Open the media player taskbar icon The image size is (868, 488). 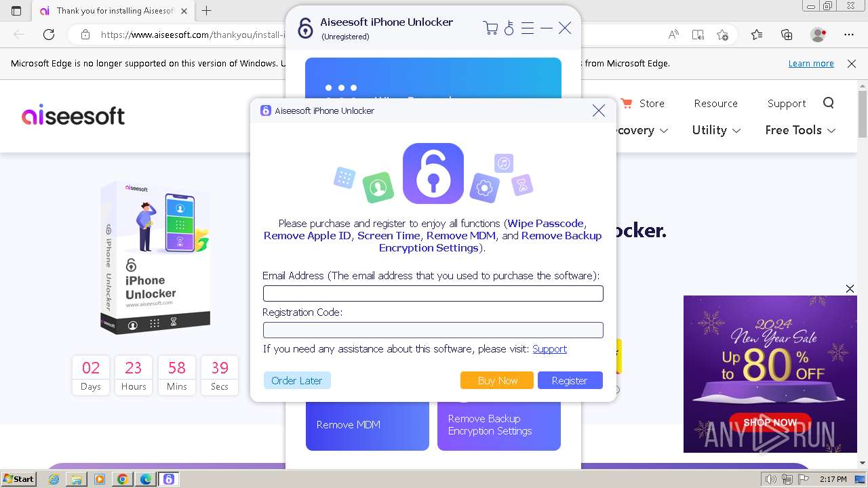click(x=100, y=479)
